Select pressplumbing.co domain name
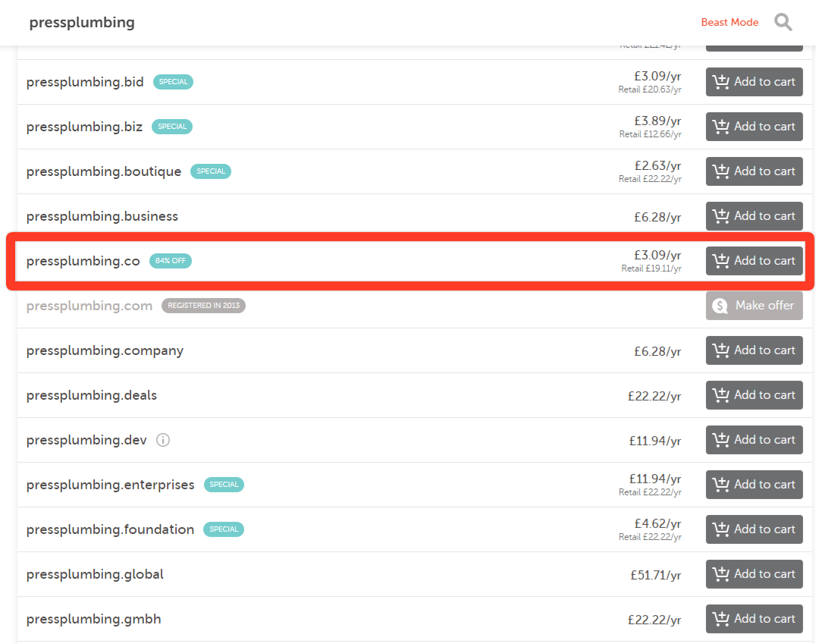This screenshot has width=816, height=644. point(83,262)
